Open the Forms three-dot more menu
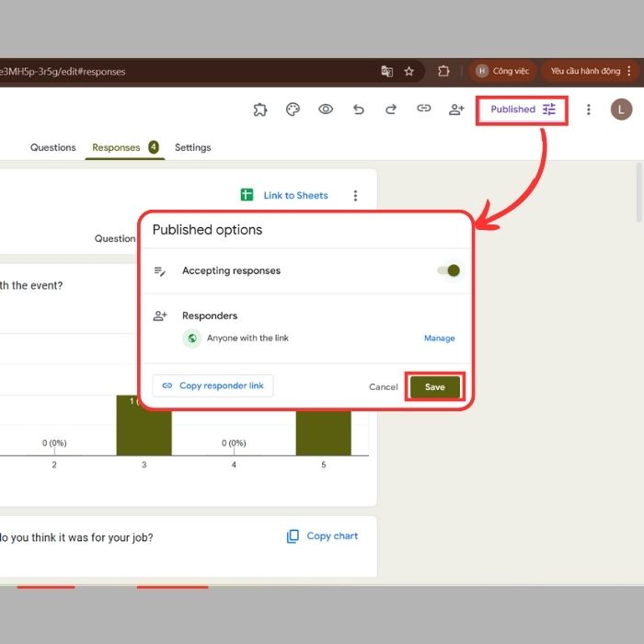 [589, 109]
